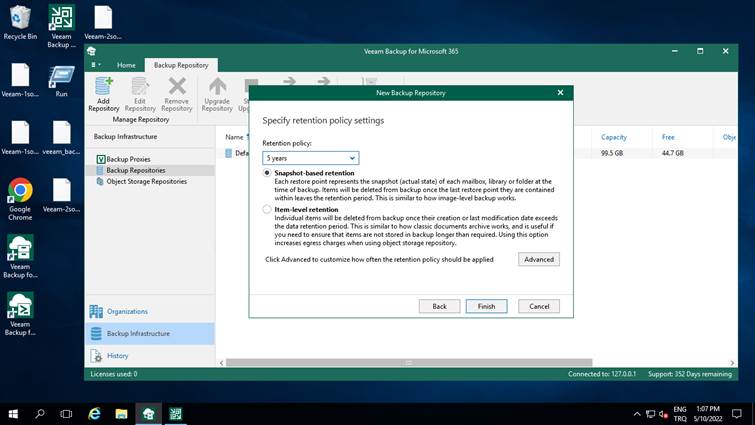755x425 pixels.
Task: Click the scroll left arrow of the list
Action: (221, 363)
